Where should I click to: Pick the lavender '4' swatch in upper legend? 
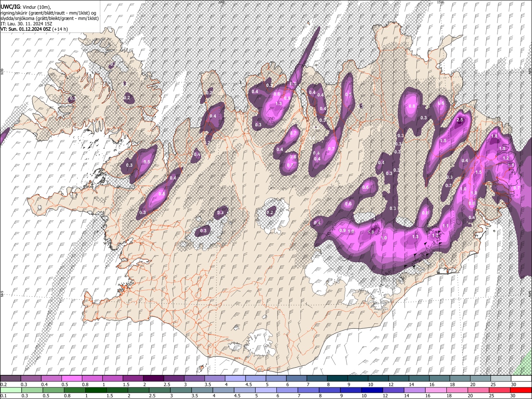235,379
